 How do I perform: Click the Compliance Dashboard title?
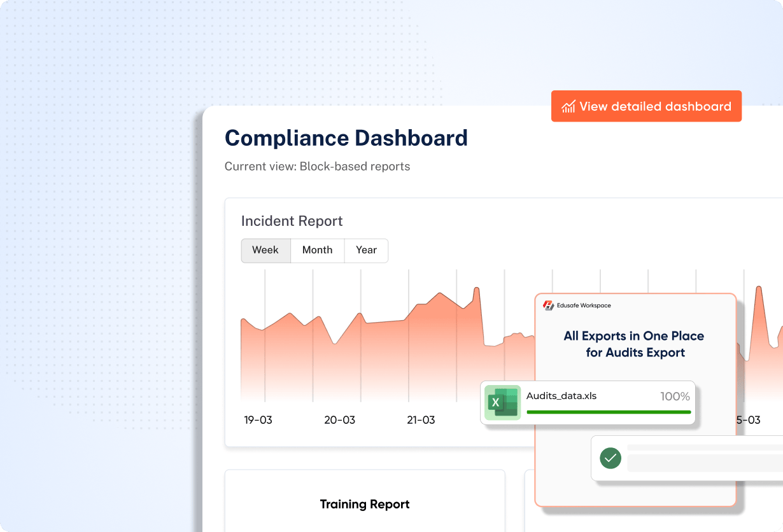346,138
